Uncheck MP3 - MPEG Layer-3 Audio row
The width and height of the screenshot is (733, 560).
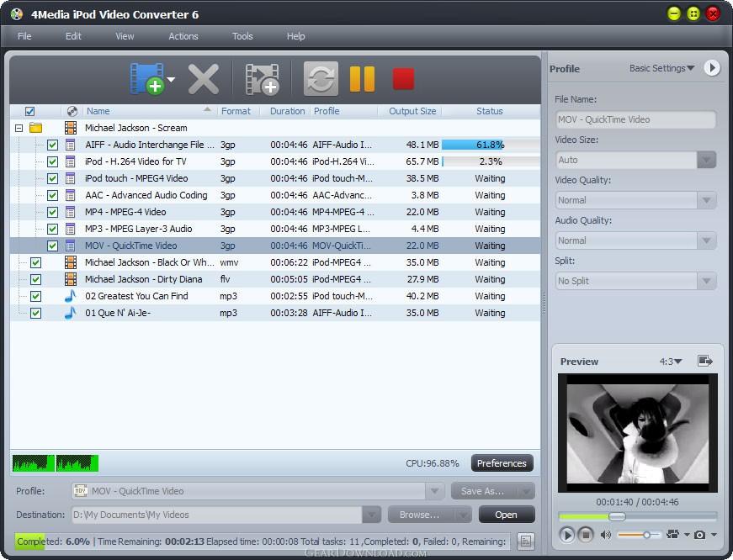[x=52, y=229]
